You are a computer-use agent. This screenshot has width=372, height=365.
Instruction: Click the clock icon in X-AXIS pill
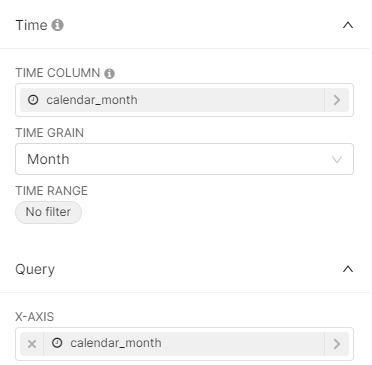57,343
